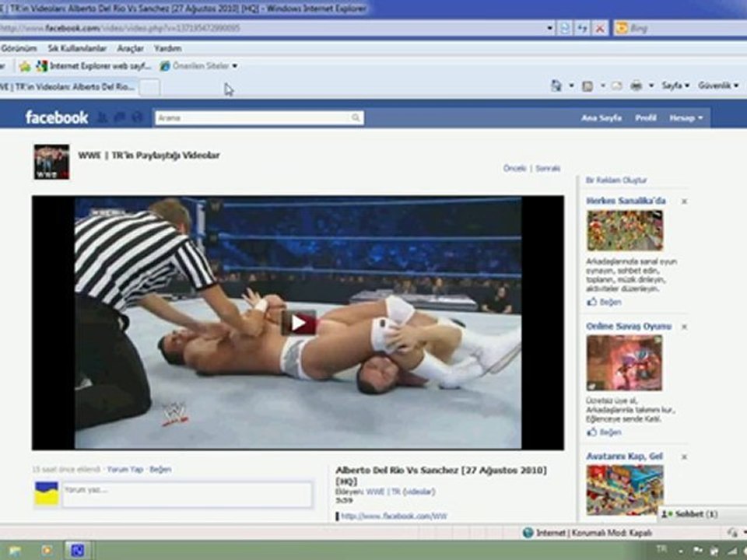Go to Ana Sayfa
This screenshot has width=747, height=560.
click(601, 117)
